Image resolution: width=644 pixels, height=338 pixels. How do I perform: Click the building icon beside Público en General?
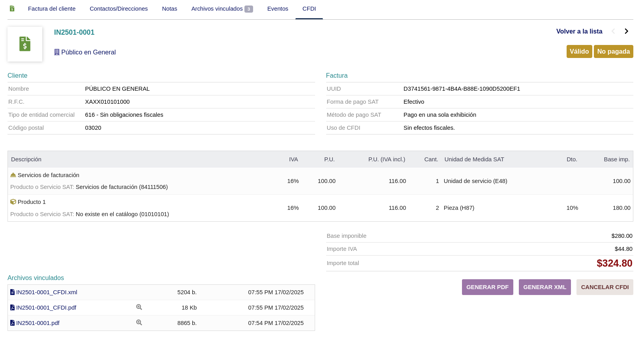pos(57,52)
